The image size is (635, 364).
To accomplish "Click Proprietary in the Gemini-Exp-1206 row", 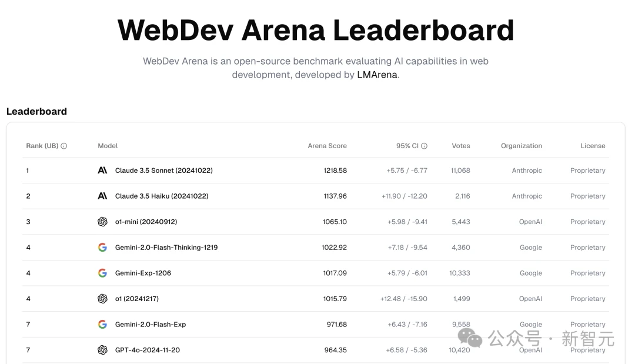I will click(587, 273).
